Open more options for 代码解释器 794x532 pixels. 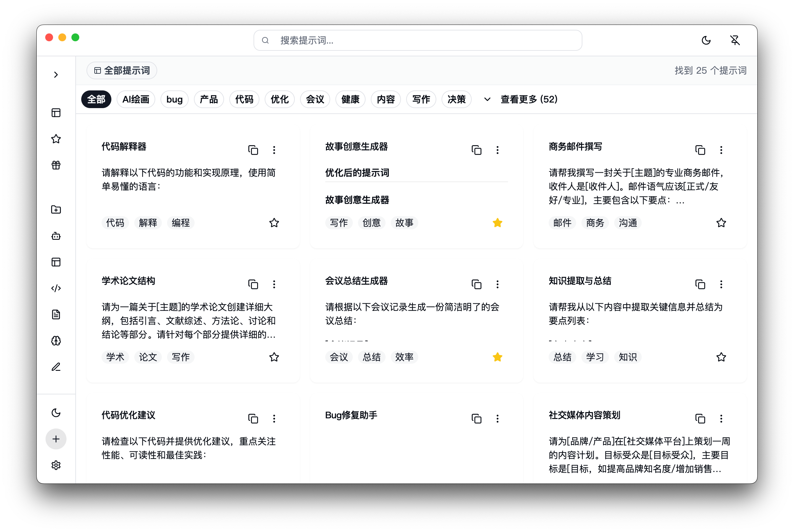(x=274, y=150)
